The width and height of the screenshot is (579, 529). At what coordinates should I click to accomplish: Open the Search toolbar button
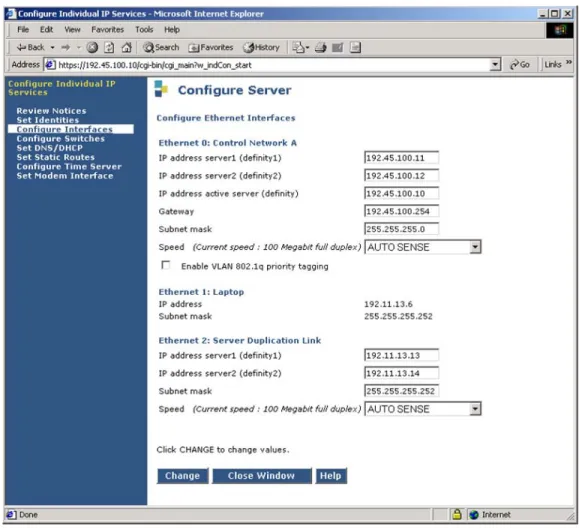pos(161,47)
